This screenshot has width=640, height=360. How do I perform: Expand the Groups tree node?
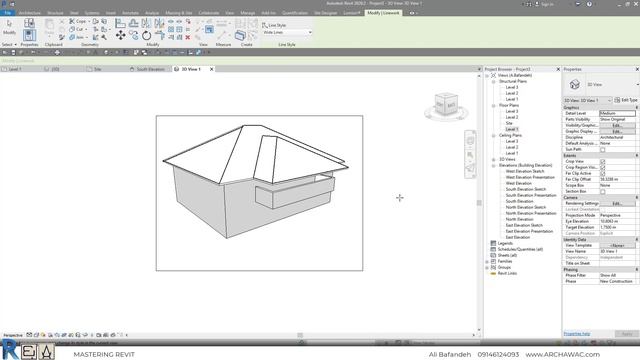pyautogui.click(x=487, y=268)
